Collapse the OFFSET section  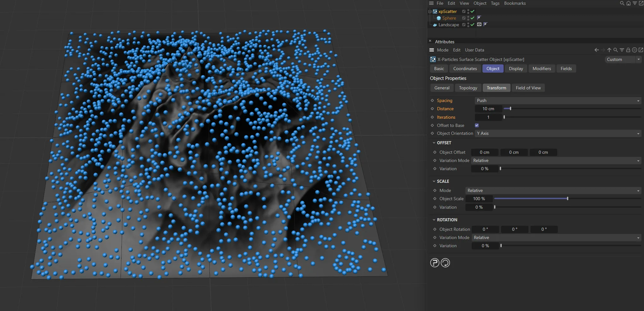[x=434, y=143]
